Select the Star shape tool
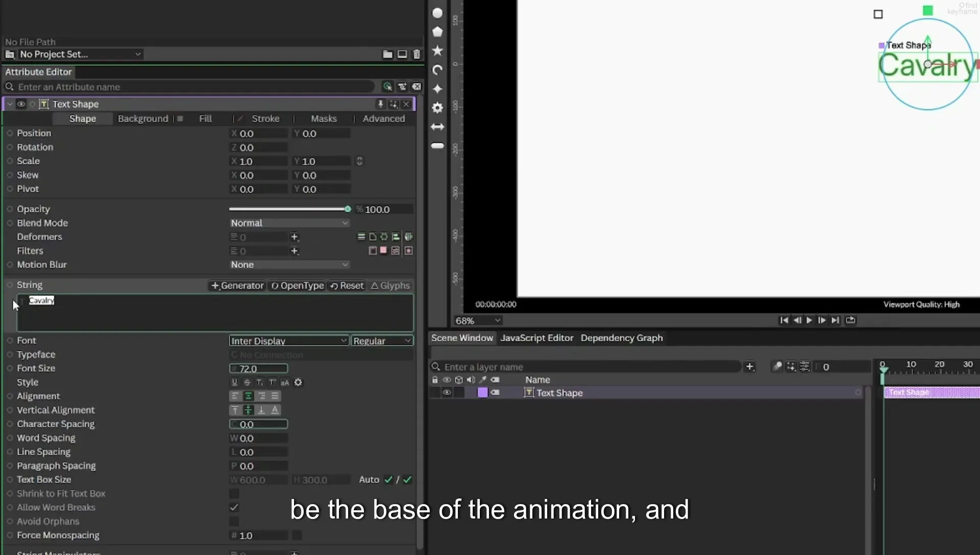Viewport: 980px width, 555px height. [437, 51]
